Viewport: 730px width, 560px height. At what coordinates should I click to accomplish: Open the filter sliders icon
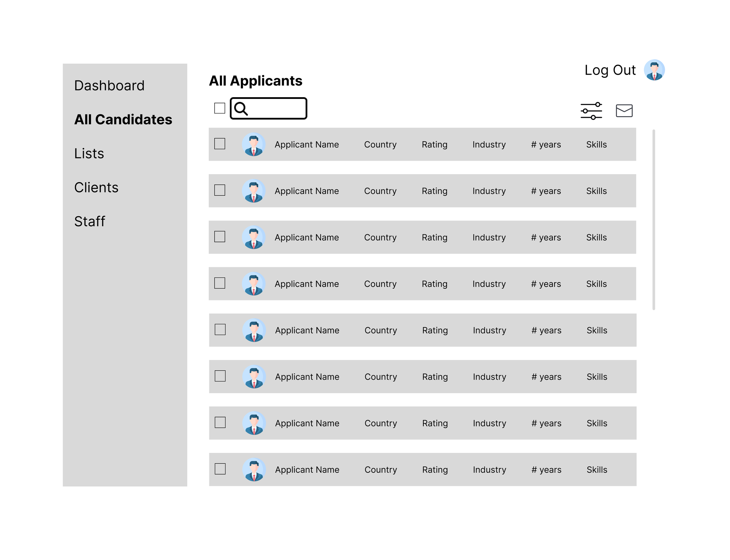click(591, 111)
